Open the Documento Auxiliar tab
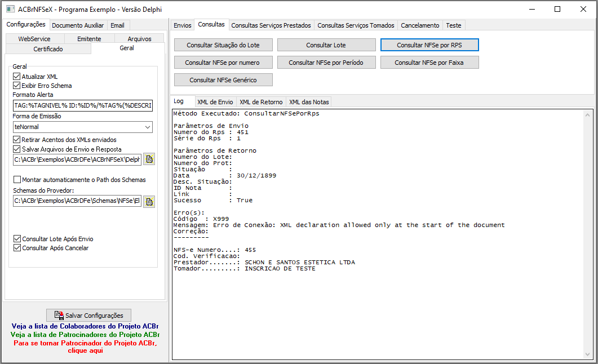598x364 pixels. [78, 25]
